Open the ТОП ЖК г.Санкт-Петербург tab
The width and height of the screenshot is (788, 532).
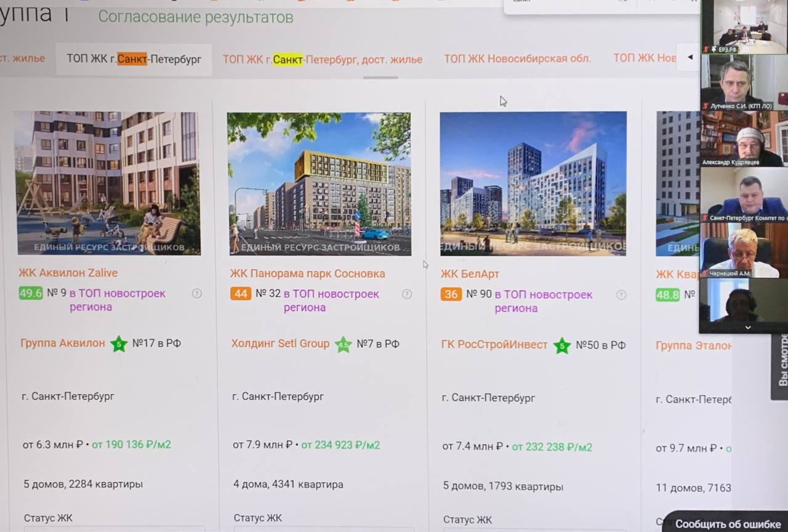point(134,59)
